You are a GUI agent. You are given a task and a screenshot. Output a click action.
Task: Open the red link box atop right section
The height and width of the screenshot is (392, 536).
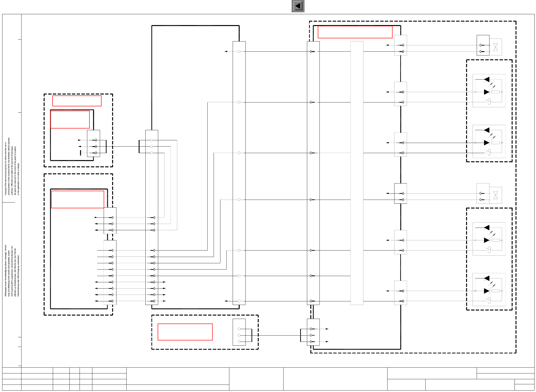point(355,32)
